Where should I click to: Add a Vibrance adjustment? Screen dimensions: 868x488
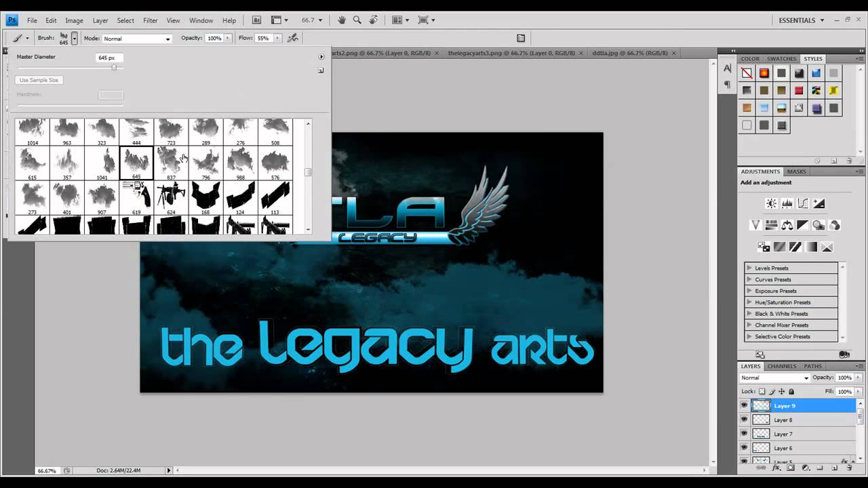pyautogui.click(x=755, y=225)
